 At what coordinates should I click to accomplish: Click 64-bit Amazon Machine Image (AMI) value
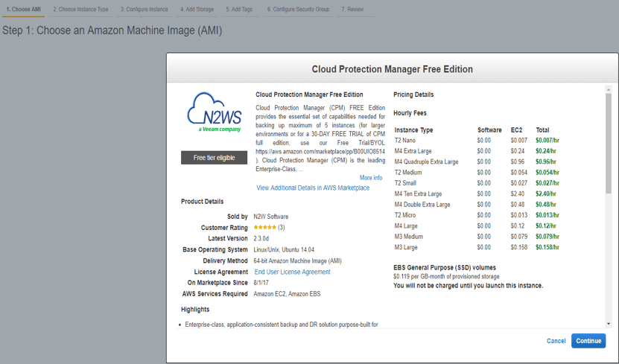coord(298,261)
